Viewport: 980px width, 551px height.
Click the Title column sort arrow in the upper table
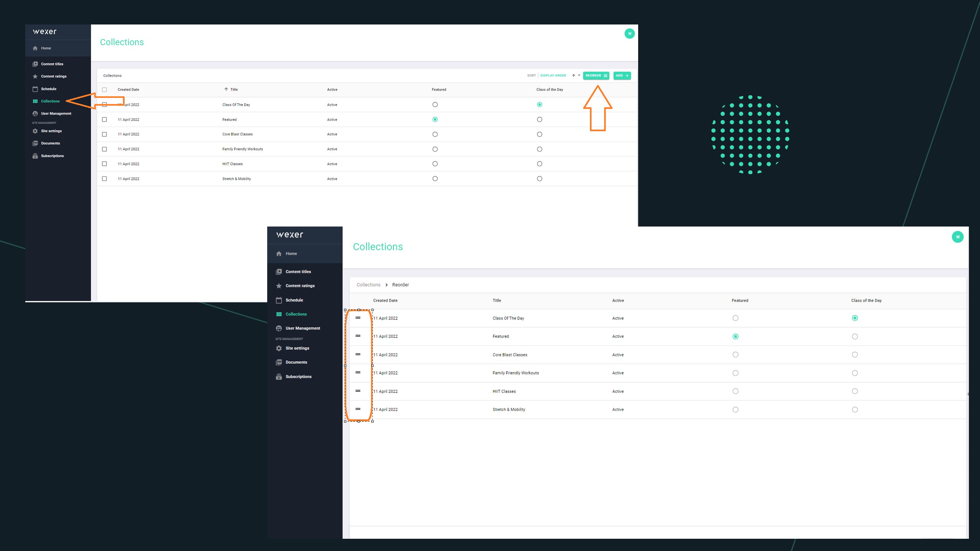pyautogui.click(x=226, y=90)
